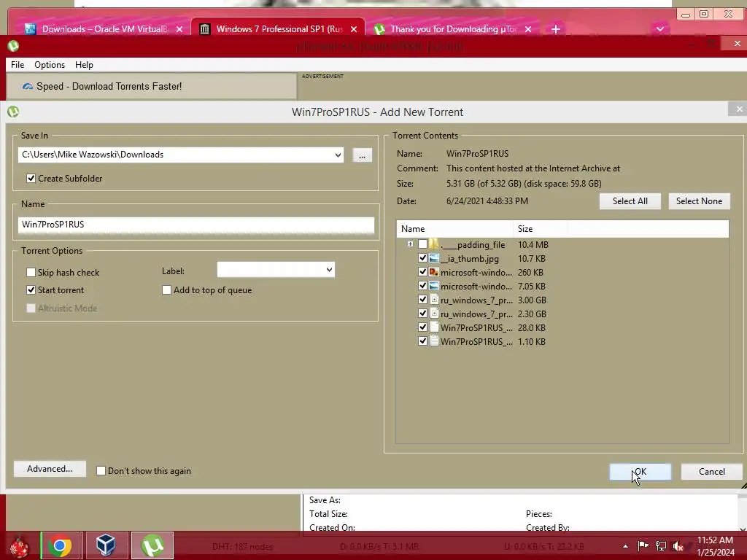Check Don't show this again

tap(101, 471)
